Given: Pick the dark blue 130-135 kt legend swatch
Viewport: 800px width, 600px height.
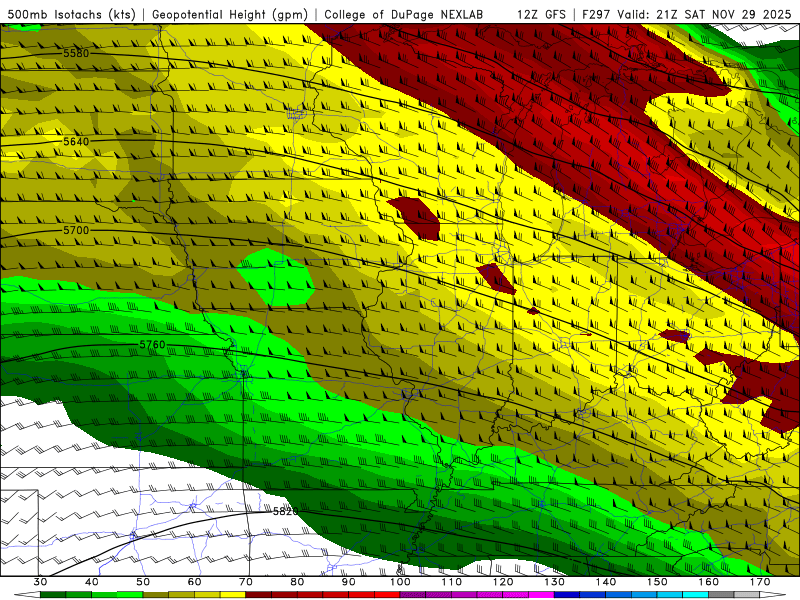Looking at the screenshot, I should (567, 595).
